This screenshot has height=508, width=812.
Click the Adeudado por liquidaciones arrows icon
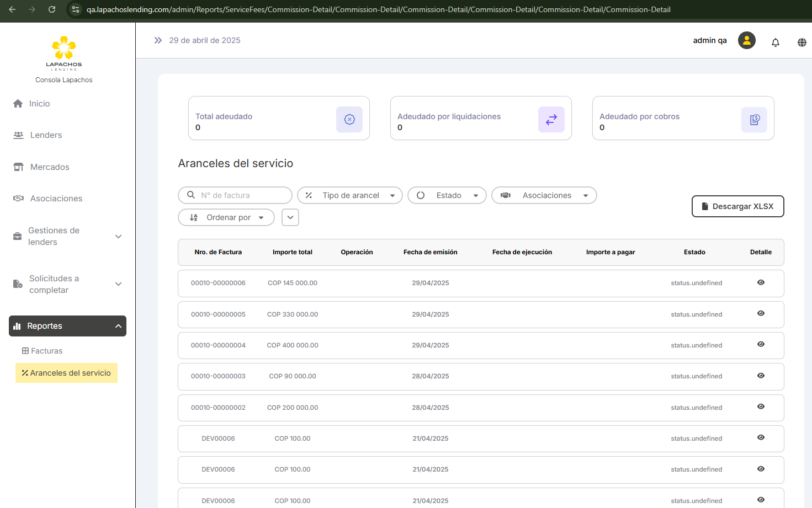[x=551, y=119]
